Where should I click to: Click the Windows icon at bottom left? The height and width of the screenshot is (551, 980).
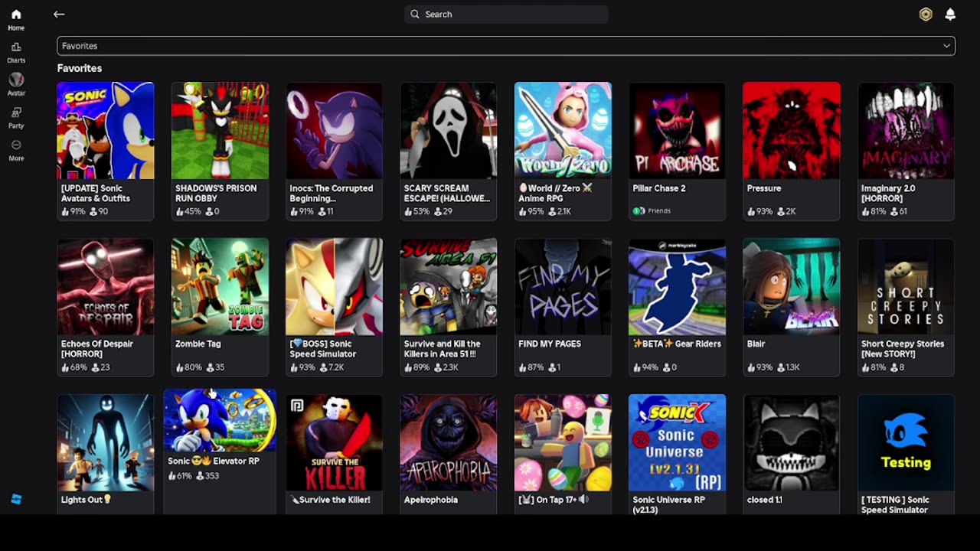click(16, 499)
